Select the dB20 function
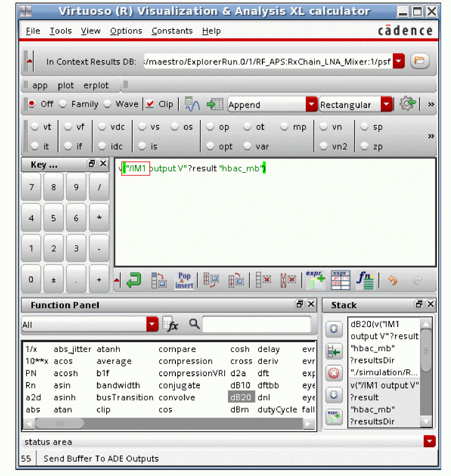Viewport: 451px width, 476px height. click(241, 397)
